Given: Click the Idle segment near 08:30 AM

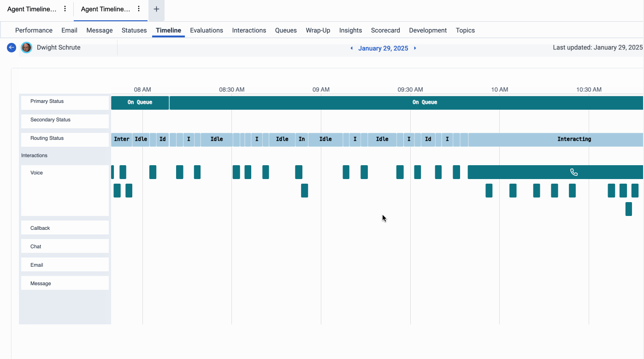Looking at the screenshot, I should tap(217, 139).
